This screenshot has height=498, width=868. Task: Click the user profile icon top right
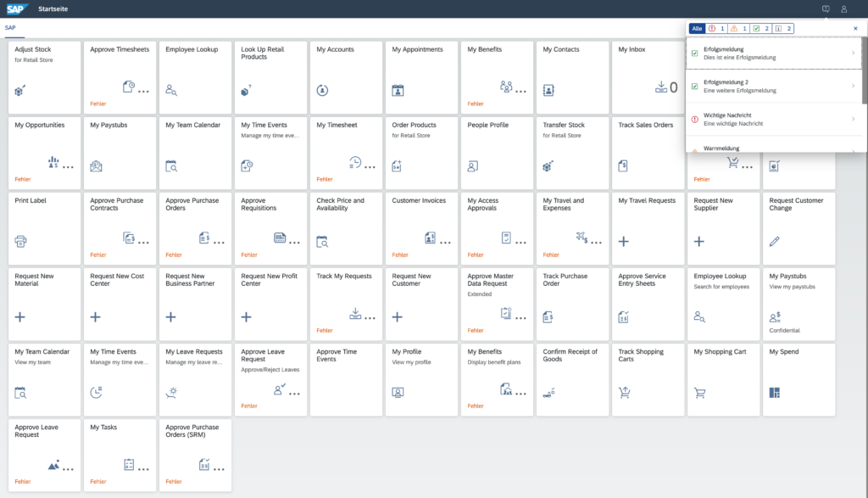click(x=843, y=8)
